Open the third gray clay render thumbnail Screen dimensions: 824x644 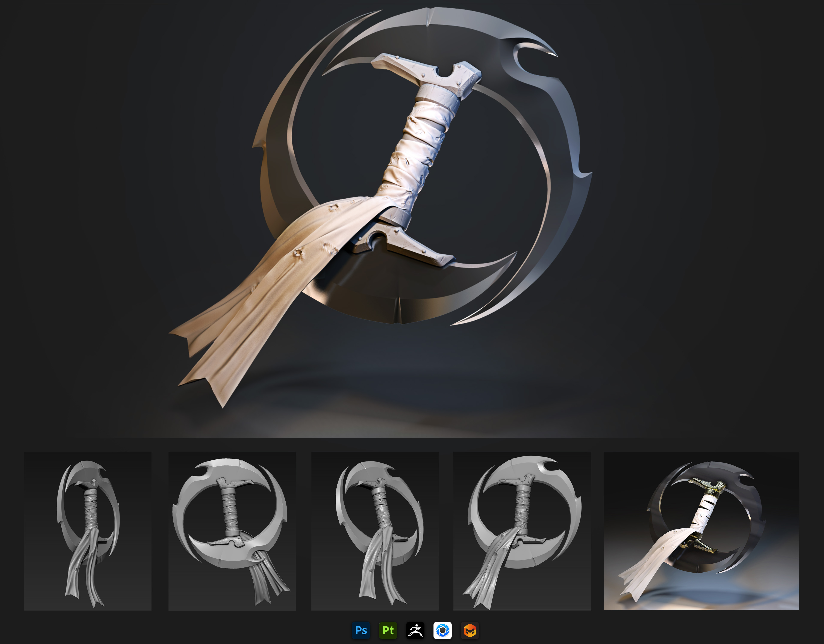(x=375, y=531)
